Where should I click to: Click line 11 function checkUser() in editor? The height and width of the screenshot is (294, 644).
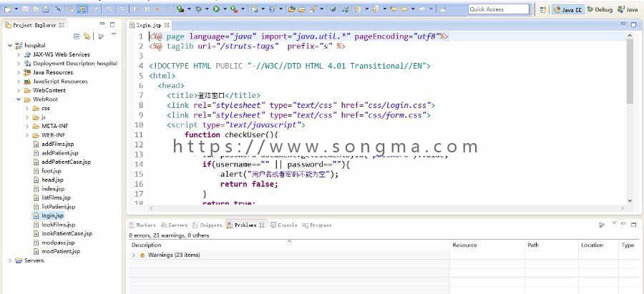coord(232,134)
